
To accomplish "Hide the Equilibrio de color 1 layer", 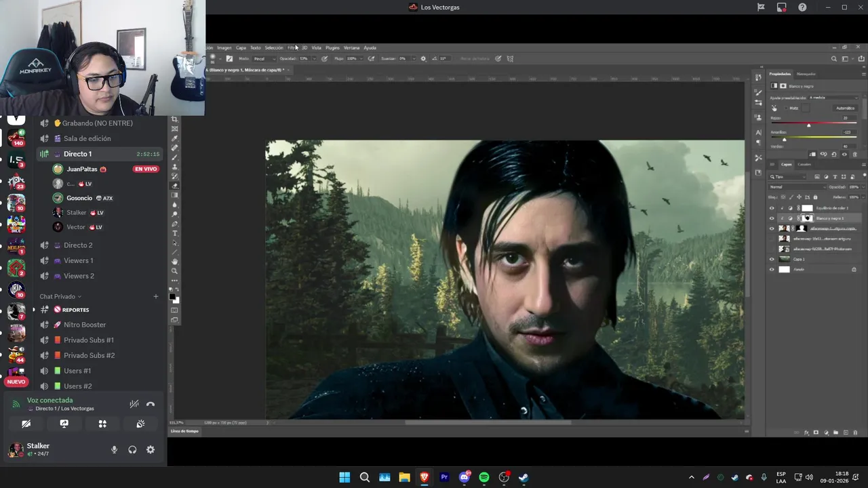I will tap(771, 208).
